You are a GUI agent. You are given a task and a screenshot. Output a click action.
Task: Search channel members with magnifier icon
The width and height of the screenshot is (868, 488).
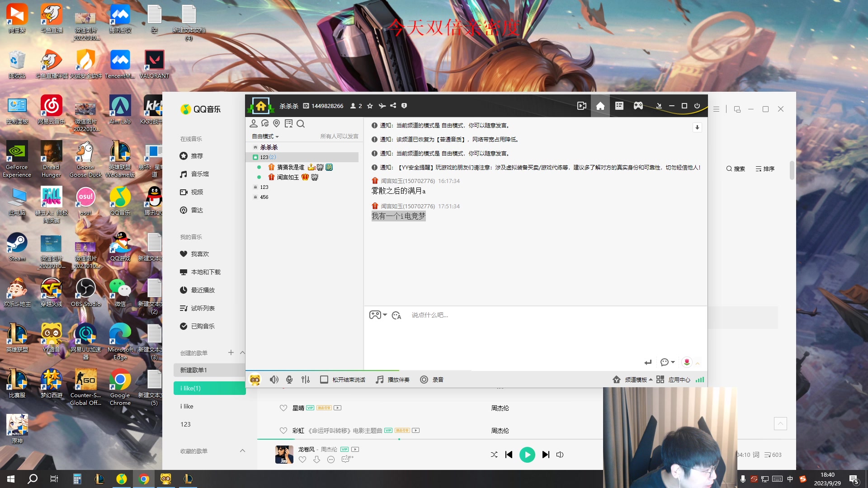point(301,123)
